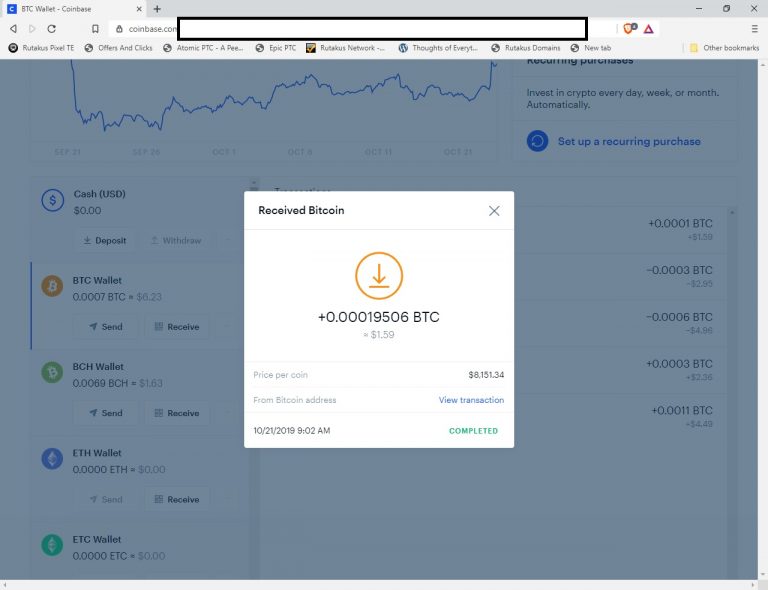Click the page vertical scrollbar
This screenshot has width=768, height=590.
click(763, 319)
